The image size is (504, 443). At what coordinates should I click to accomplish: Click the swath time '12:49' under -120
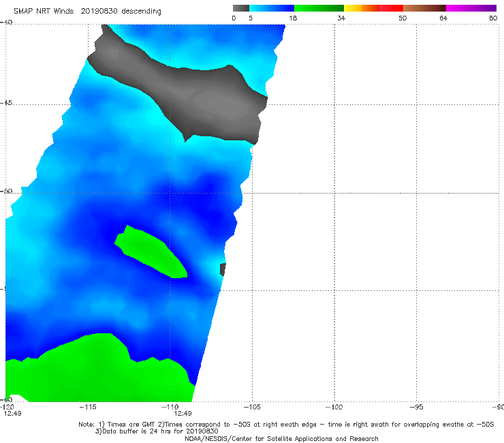tap(12, 414)
